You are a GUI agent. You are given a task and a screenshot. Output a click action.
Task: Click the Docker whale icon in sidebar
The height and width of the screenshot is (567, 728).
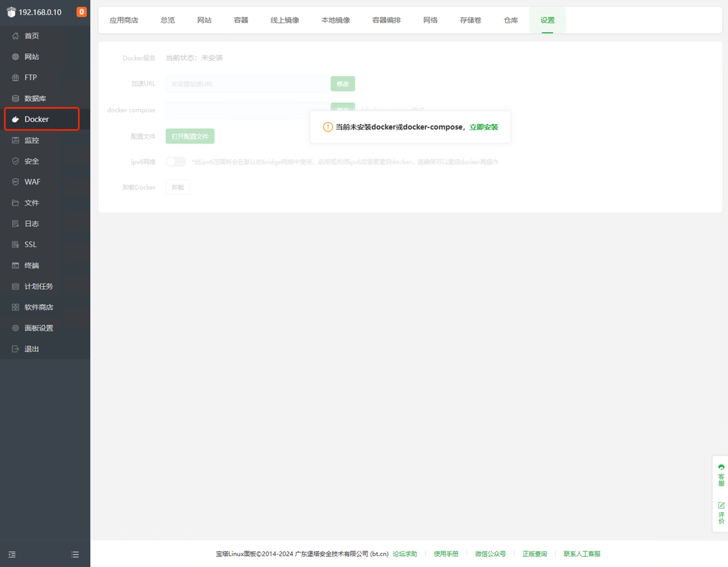point(15,119)
